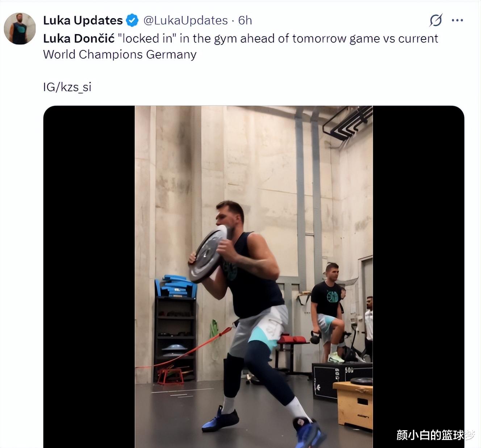Click the Luka Updates display name
The width and height of the screenshot is (481, 448).
click(x=83, y=20)
